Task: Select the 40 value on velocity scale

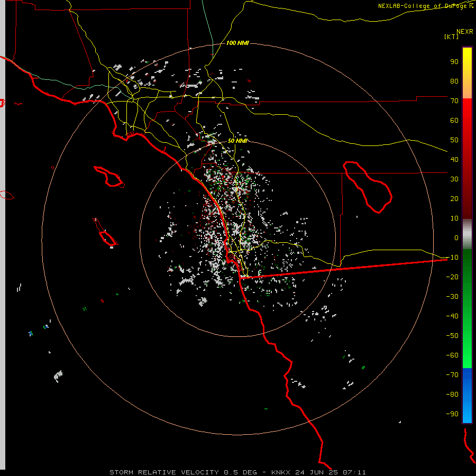Action: tap(454, 160)
